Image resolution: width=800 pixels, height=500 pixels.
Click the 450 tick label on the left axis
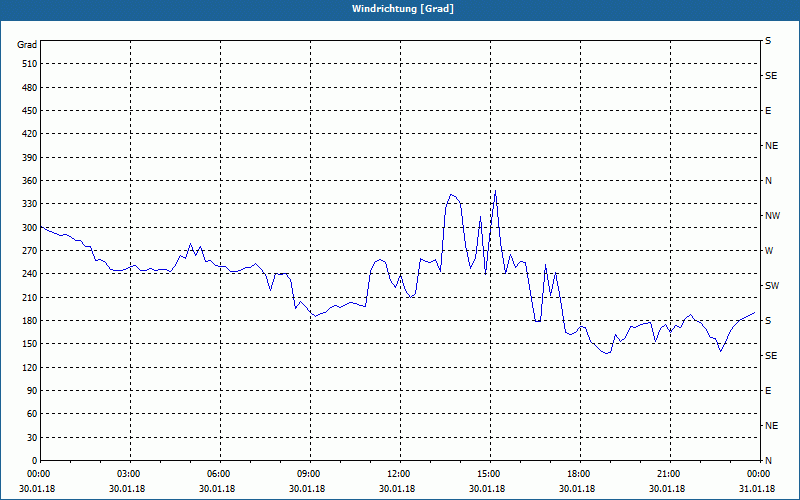[29, 111]
